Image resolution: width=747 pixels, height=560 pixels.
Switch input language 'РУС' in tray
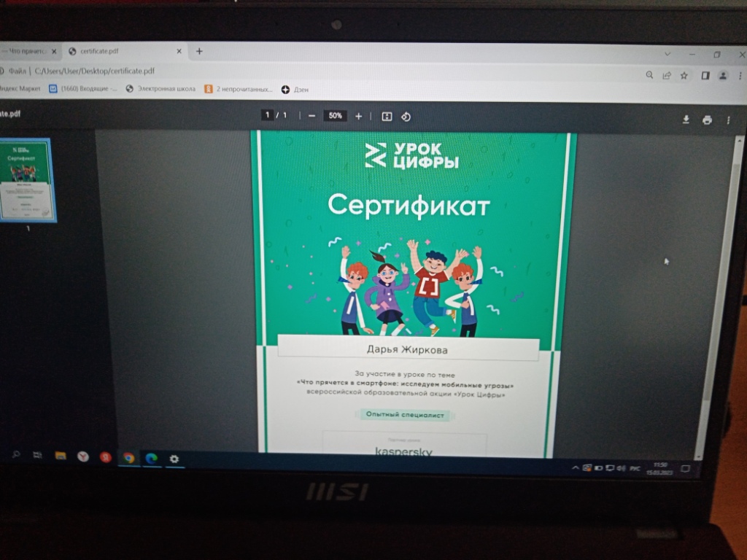(635, 469)
